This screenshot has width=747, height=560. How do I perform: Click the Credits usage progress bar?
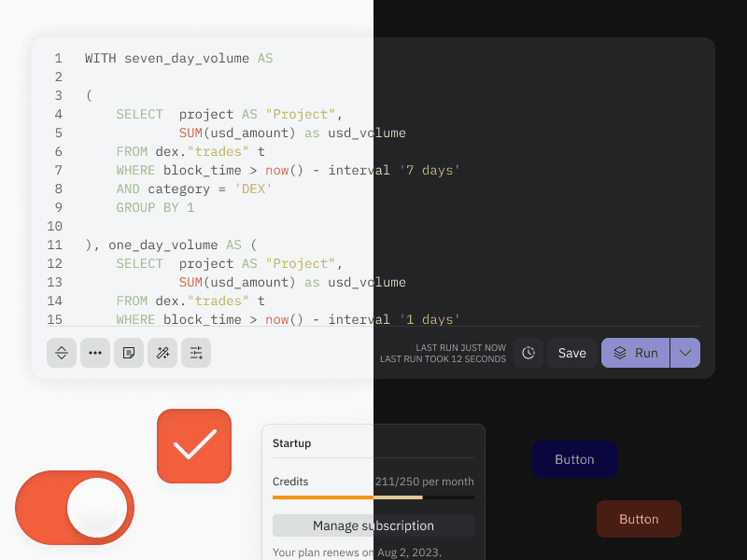[x=373, y=497]
